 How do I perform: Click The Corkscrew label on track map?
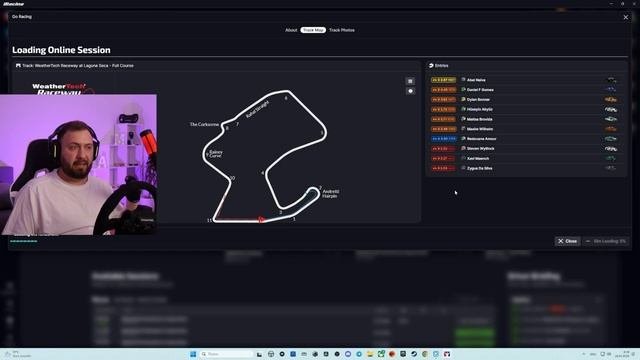click(x=204, y=124)
